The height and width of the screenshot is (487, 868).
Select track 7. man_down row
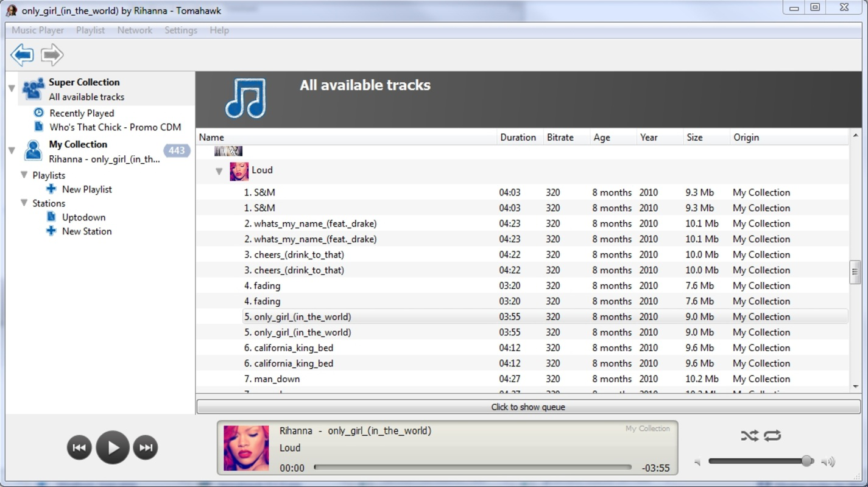pyautogui.click(x=522, y=379)
